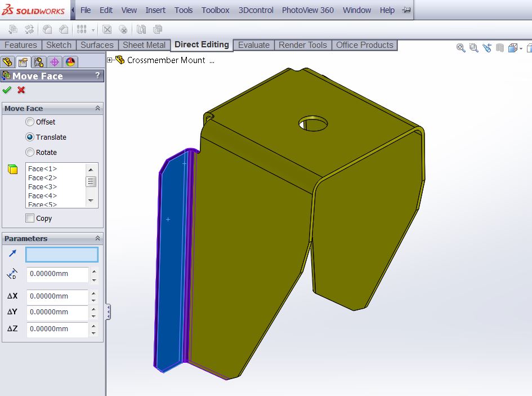532x396 pixels.
Task: Open the Insert menu
Action: pyautogui.click(x=155, y=10)
